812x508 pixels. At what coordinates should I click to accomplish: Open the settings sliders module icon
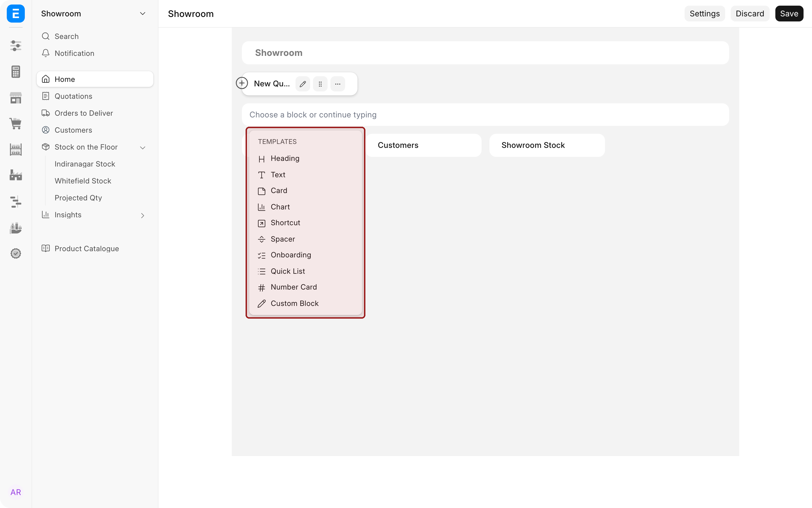[x=16, y=45]
